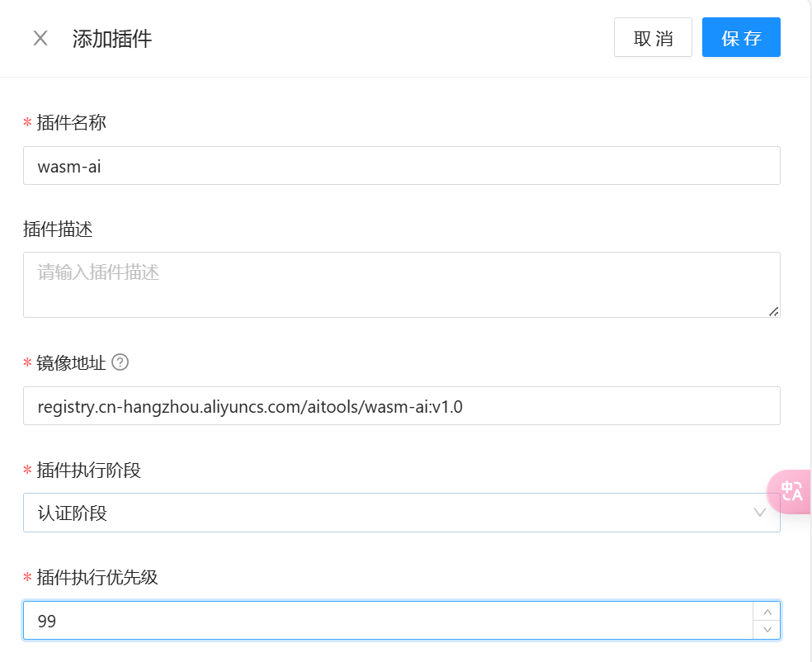Grab the resize handle of the description box

(x=773, y=311)
